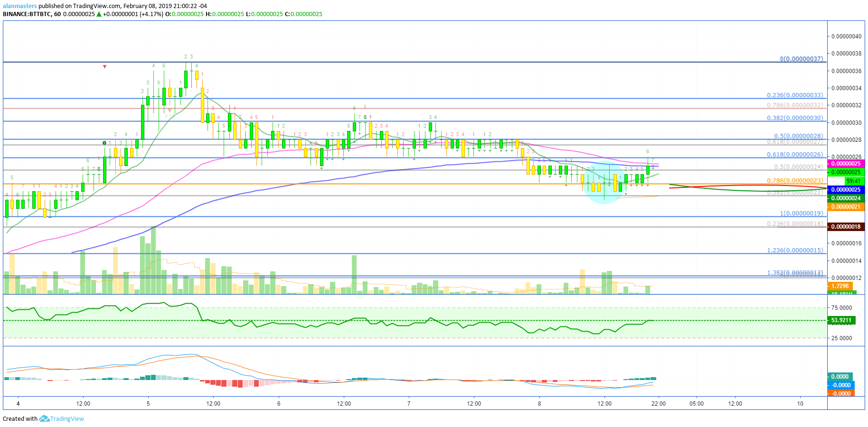Select the 1(0.00000019) Fibonacci label
The height and width of the screenshot is (427, 868).
point(802,213)
